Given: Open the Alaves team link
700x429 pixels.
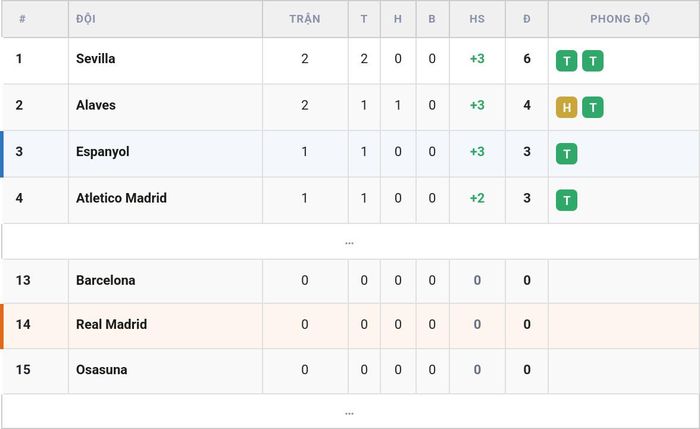Looking at the screenshot, I should pos(96,105).
